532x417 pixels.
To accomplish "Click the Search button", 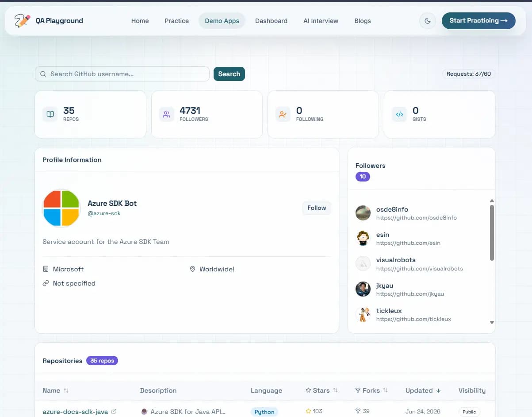I will coord(229,74).
